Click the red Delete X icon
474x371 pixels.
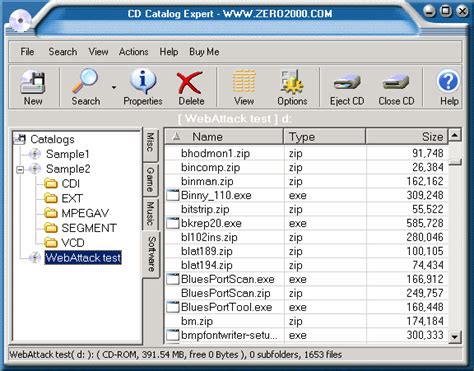click(189, 82)
